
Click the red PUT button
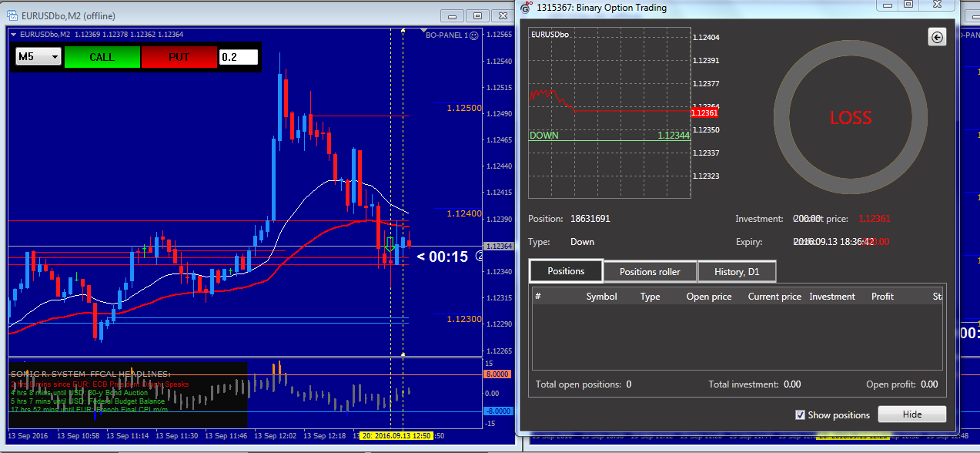click(x=179, y=57)
